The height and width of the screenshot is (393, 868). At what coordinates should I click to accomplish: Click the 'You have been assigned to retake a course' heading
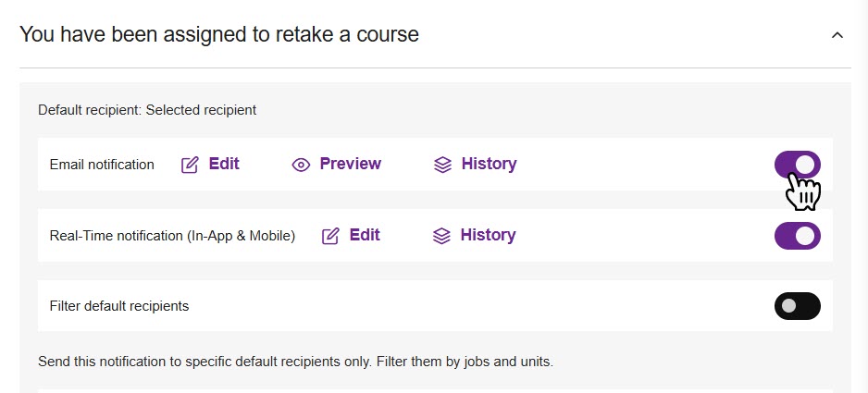tap(219, 35)
